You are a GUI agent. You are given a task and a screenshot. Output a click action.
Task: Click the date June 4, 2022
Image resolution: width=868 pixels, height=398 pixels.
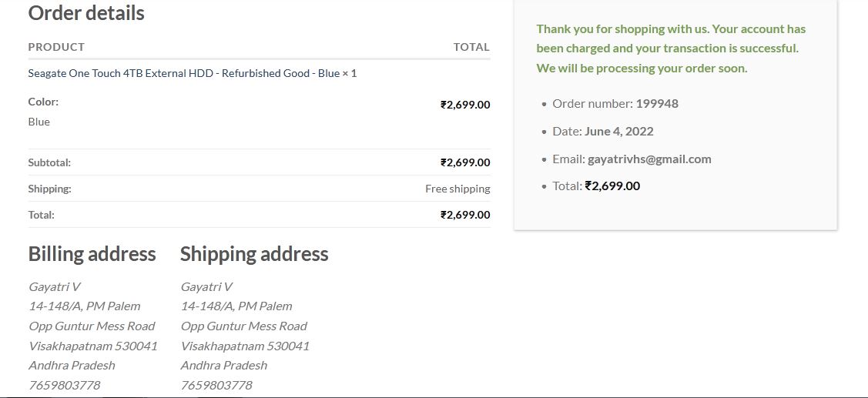618,131
